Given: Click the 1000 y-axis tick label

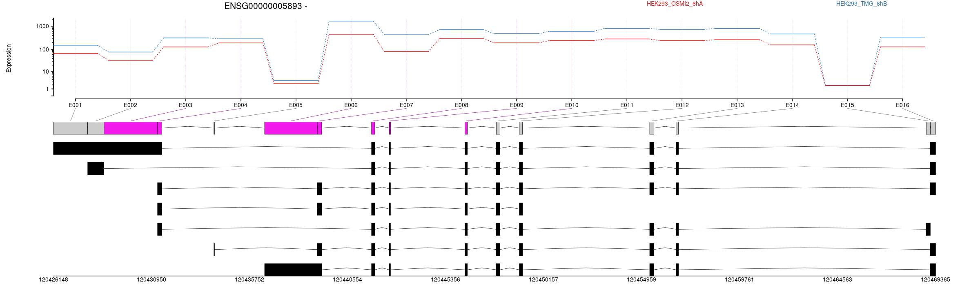Looking at the screenshot, I should point(43,26).
